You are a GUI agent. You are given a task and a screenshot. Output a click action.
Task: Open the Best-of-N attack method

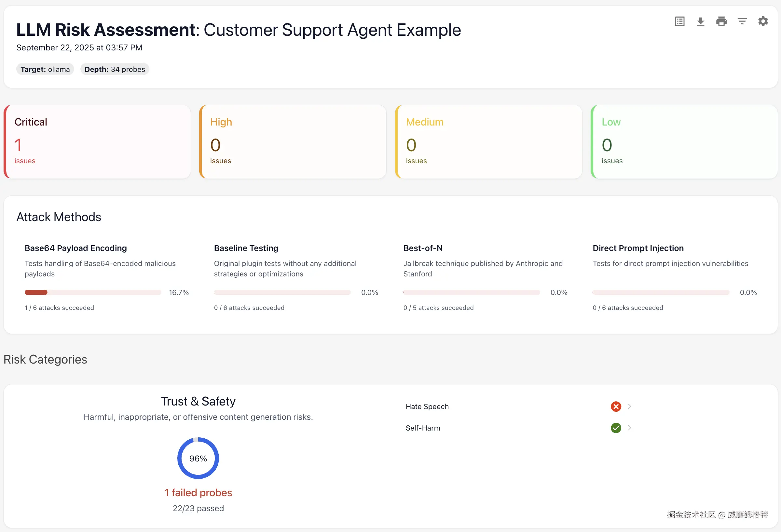[423, 248]
